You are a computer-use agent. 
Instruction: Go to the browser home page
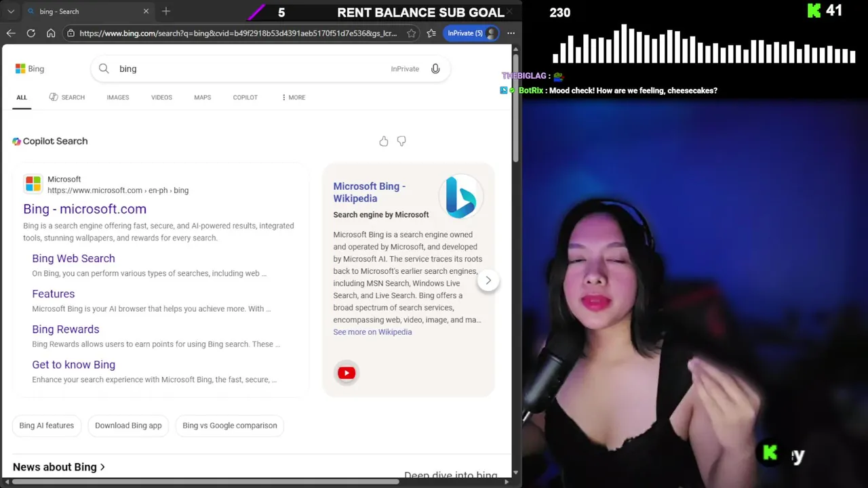coord(51,33)
